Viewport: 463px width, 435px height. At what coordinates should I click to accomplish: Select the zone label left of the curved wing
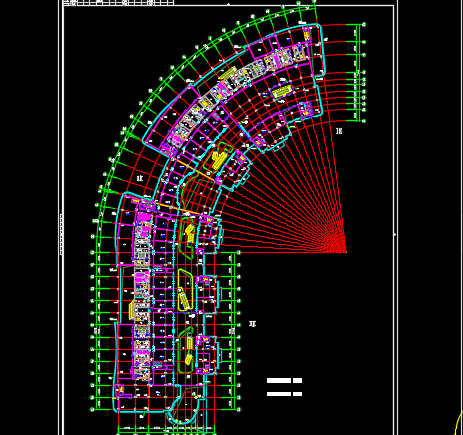[x=140, y=178]
